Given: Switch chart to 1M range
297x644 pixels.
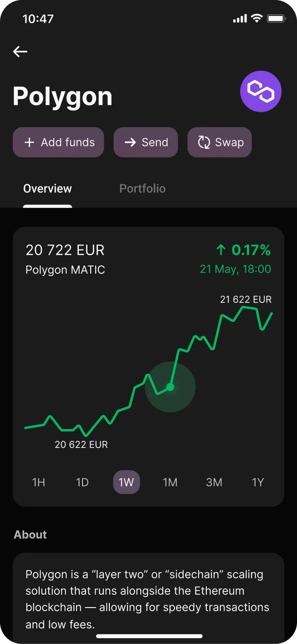Looking at the screenshot, I should [x=170, y=482].
